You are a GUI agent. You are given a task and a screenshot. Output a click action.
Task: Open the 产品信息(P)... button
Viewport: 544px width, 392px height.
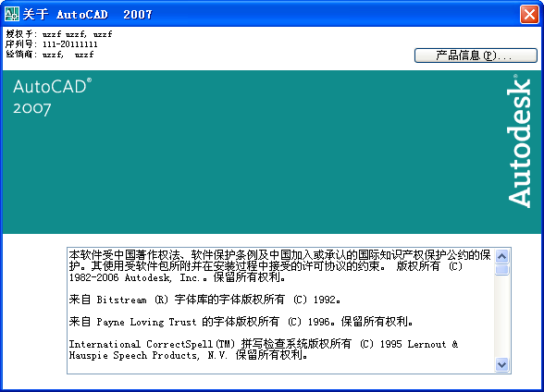coord(476,55)
